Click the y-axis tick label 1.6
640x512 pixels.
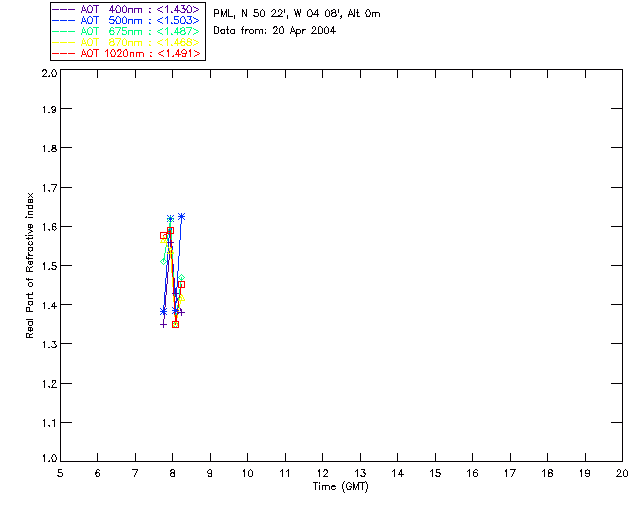click(x=49, y=227)
